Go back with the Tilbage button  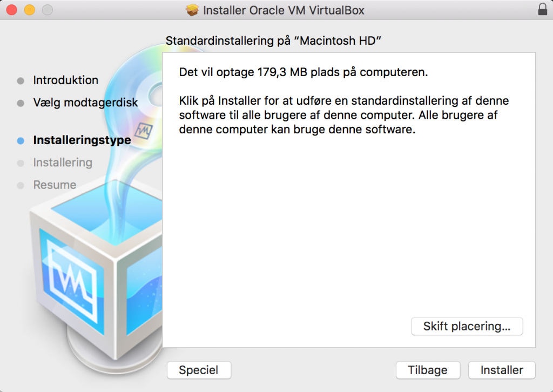[428, 370]
